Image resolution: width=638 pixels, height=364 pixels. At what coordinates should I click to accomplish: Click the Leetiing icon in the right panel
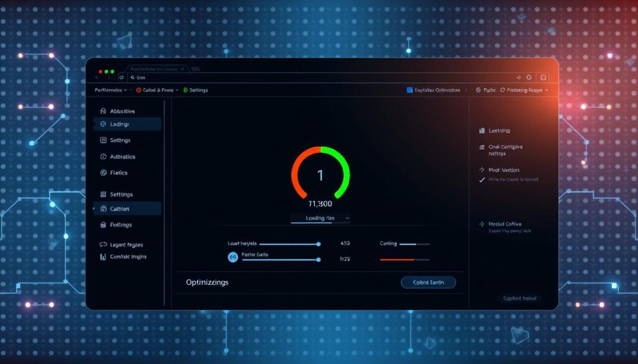click(x=482, y=131)
